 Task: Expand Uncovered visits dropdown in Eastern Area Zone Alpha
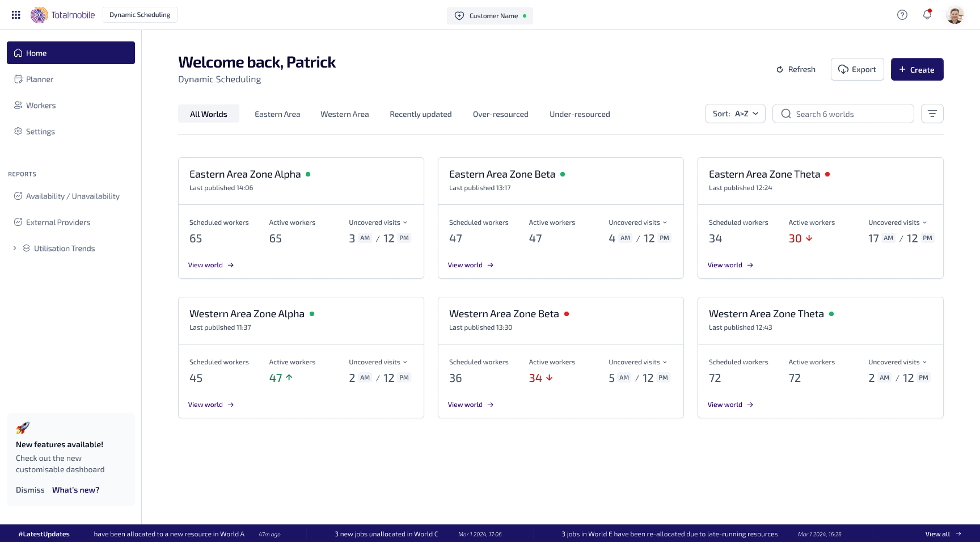point(405,222)
